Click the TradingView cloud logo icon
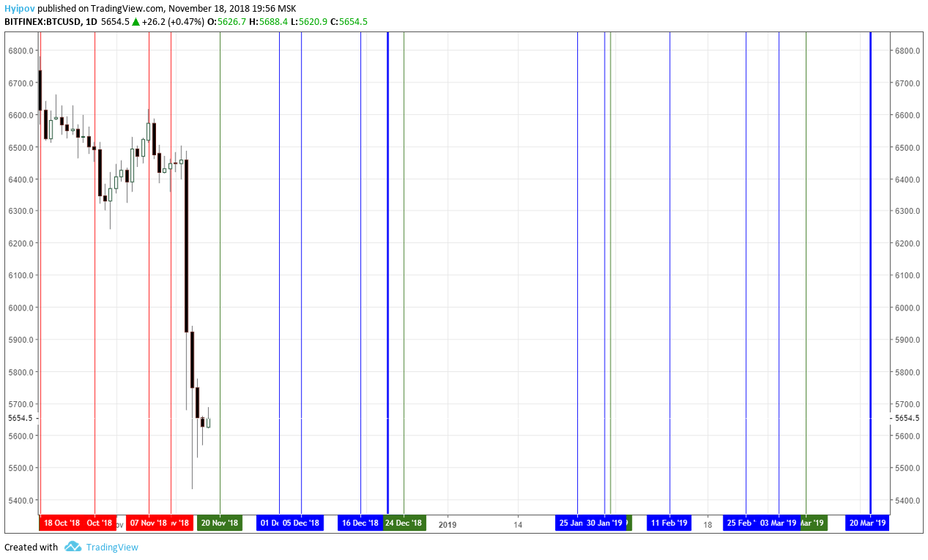The height and width of the screenshot is (560, 928). (x=72, y=547)
